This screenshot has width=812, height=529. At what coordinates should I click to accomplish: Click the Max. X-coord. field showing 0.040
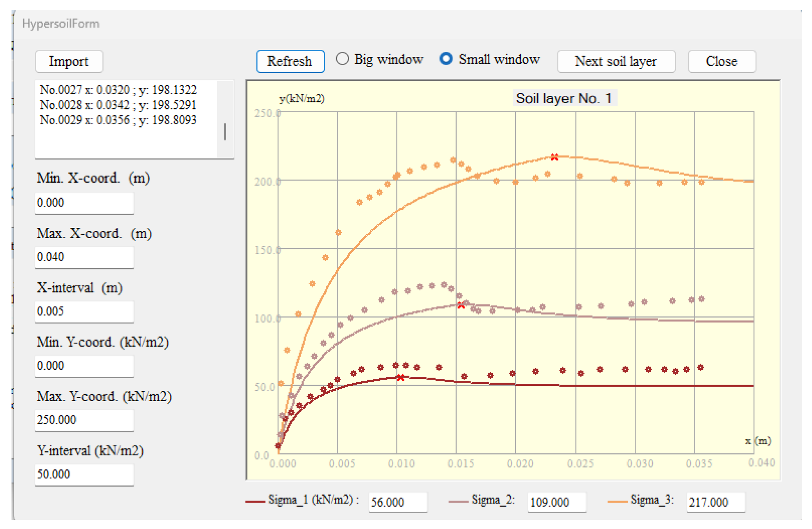pyautogui.click(x=84, y=257)
